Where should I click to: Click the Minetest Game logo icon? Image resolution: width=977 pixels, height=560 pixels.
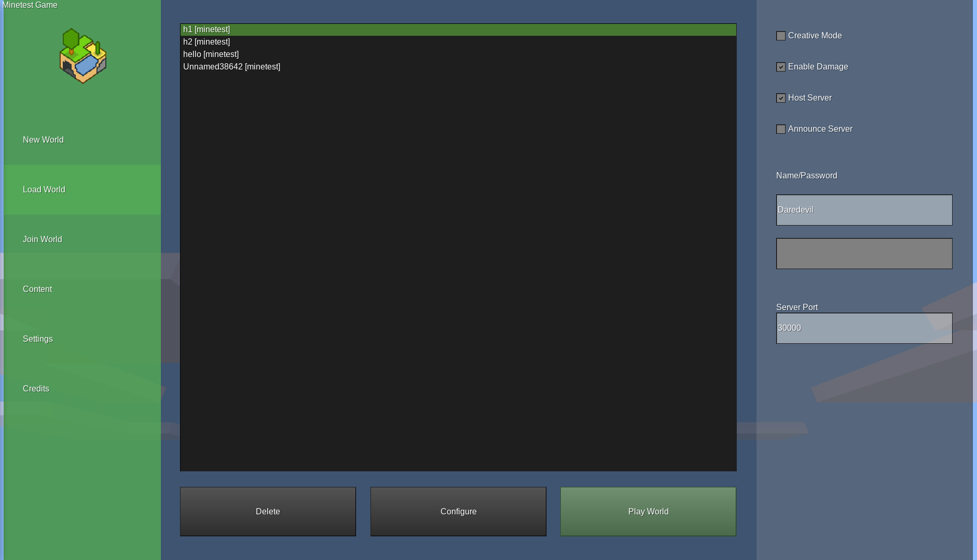click(x=83, y=56)
